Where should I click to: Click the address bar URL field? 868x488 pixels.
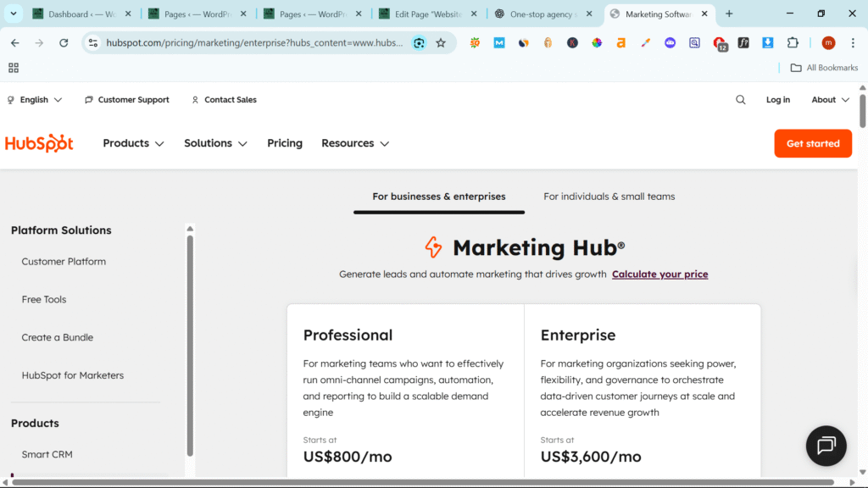[254, 43]
